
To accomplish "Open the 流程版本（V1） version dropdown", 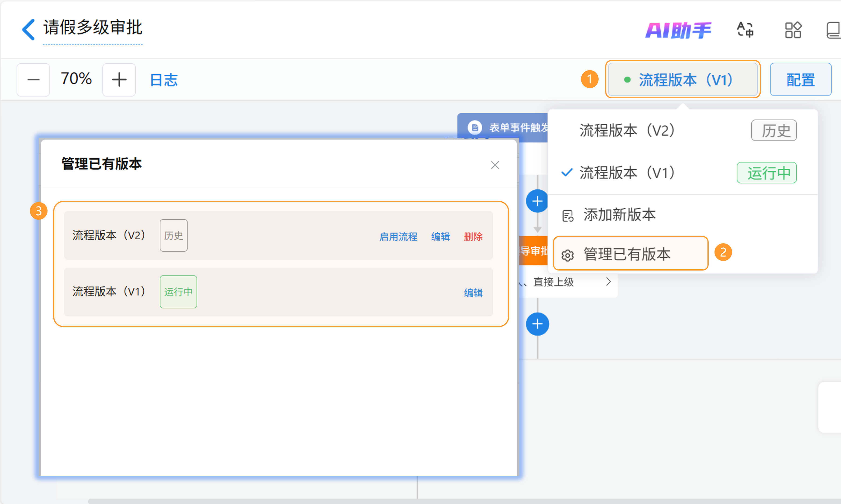I will [682, 80].
